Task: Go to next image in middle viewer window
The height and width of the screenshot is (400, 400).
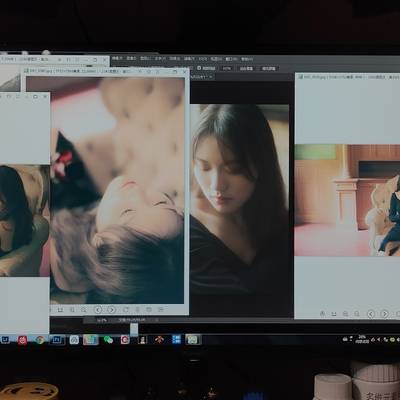Action: [112, 310]
